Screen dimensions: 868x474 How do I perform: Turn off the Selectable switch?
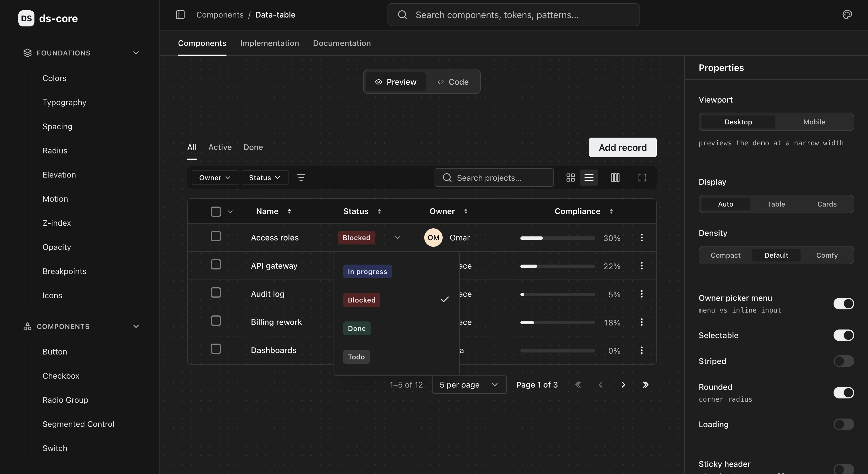point(844,335)
